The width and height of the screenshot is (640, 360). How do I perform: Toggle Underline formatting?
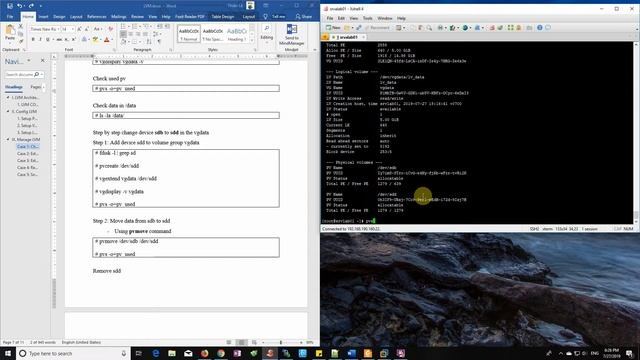pyautogui.click(x=47, y=40)
